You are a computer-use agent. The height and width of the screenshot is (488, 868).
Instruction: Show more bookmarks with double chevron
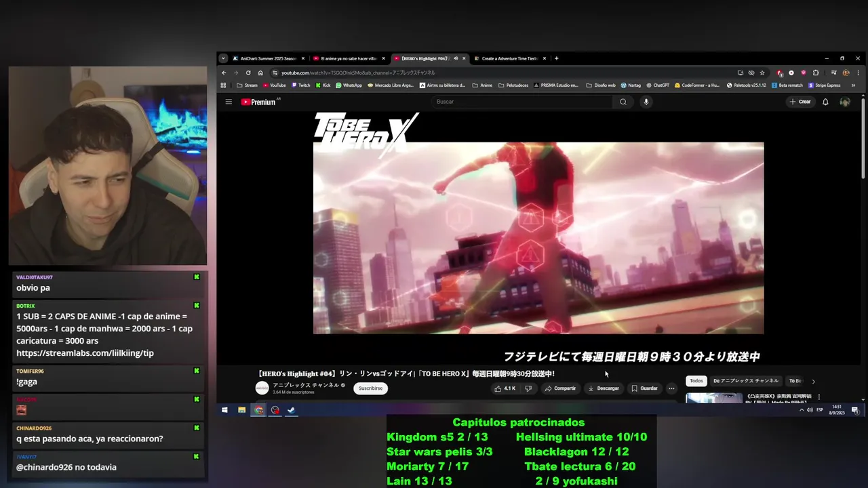point(853,85)
